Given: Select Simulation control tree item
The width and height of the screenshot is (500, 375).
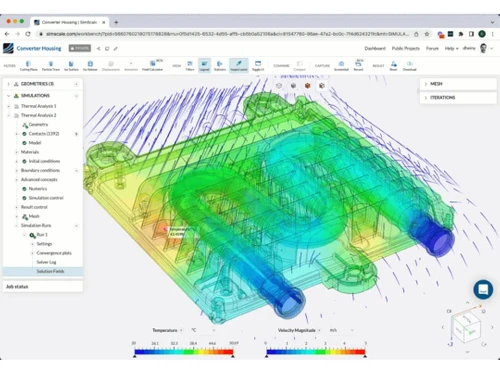Looking at the screenshot, I should tap(46, 198).
